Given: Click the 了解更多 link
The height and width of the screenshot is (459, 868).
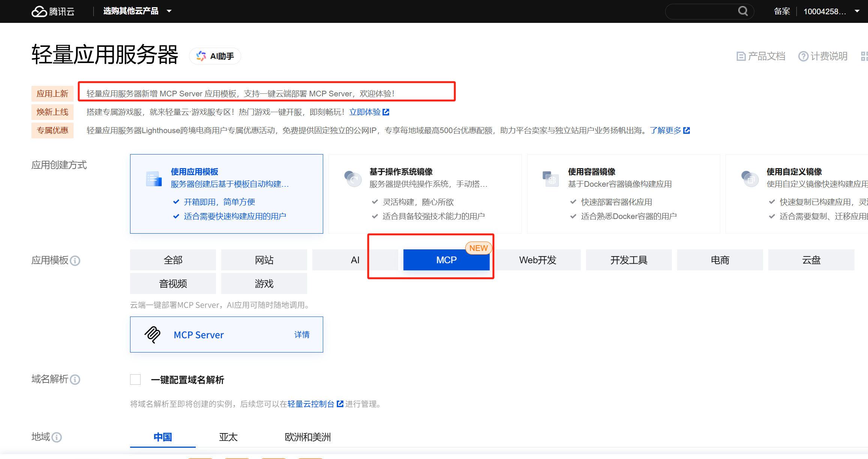Looking at the screenshot, I should tap(666, 130).
